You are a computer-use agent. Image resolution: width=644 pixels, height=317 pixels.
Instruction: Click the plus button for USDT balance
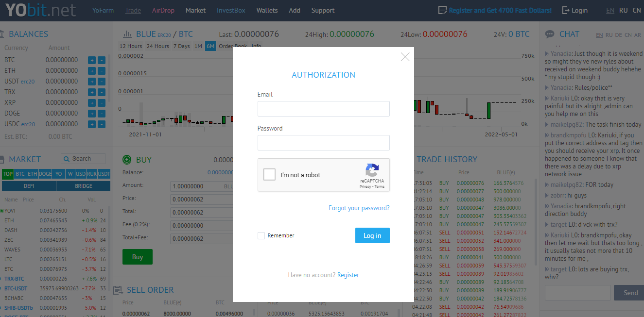pyautogui.click(x=92, y=82)
